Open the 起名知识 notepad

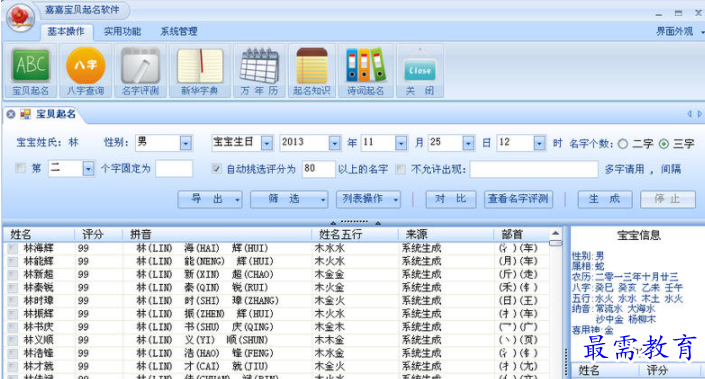click(x=312, y=71)
